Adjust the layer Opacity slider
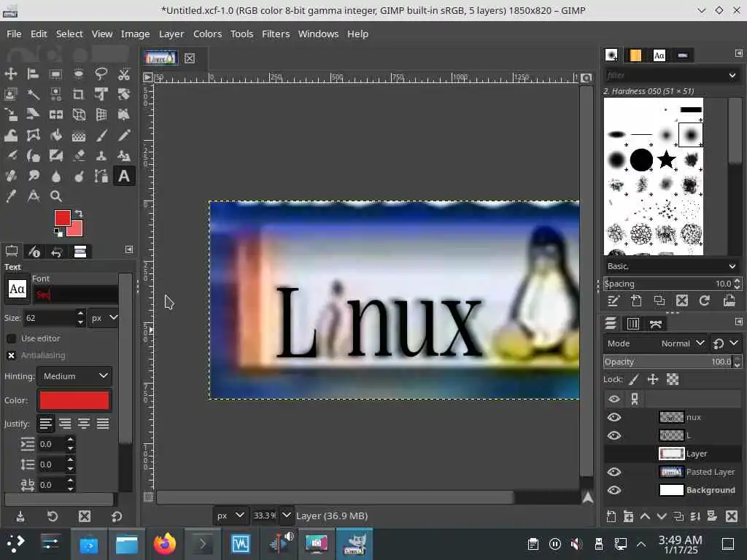The image size is (747, 560). tap(668, 362)
